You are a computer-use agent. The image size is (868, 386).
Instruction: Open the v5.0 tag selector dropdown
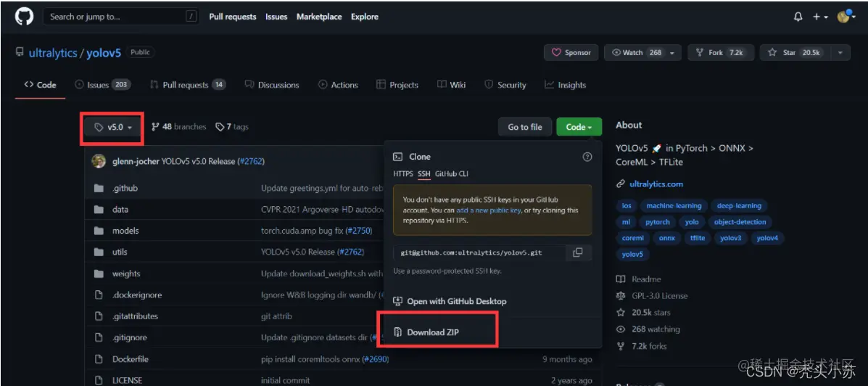coord(113,127)
